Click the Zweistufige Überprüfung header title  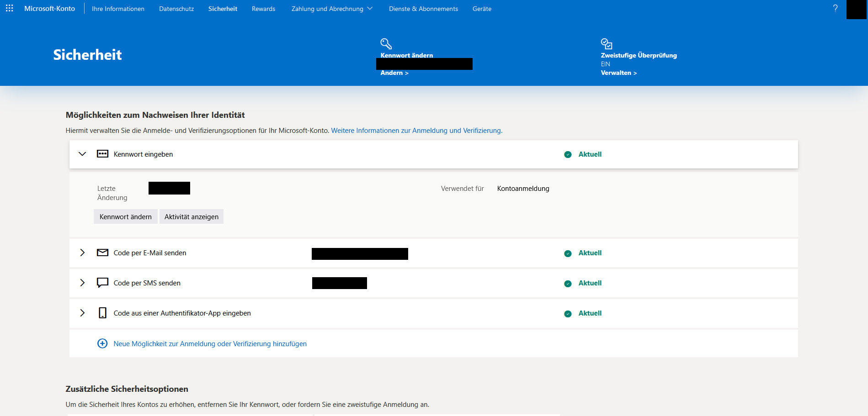coord(639,55)
